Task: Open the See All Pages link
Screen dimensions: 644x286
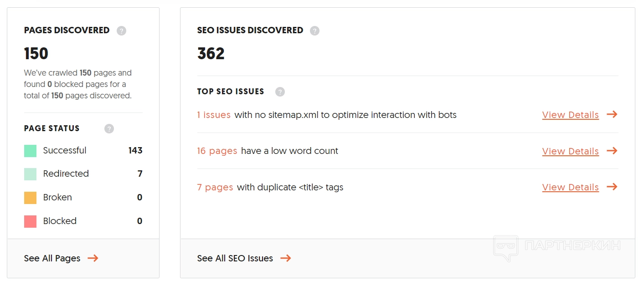Action: click(x=52, y=258)
